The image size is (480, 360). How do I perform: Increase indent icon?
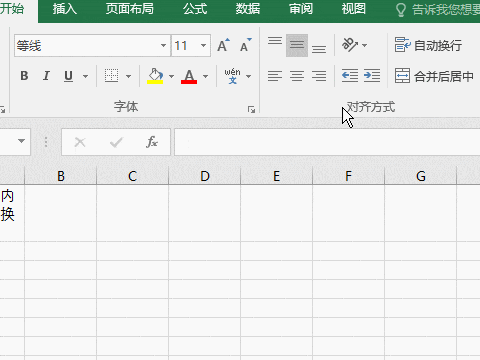coord(372,76)
